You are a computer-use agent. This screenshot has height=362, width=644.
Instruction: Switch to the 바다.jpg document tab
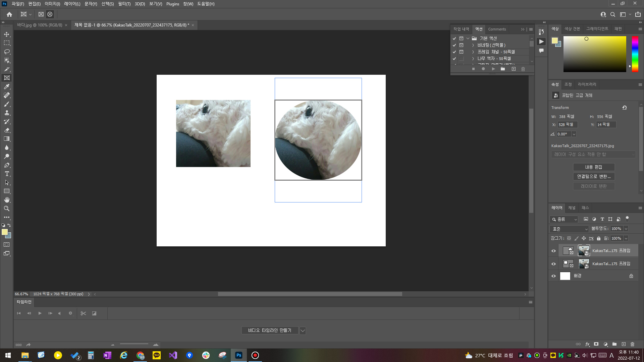[40, 25]
